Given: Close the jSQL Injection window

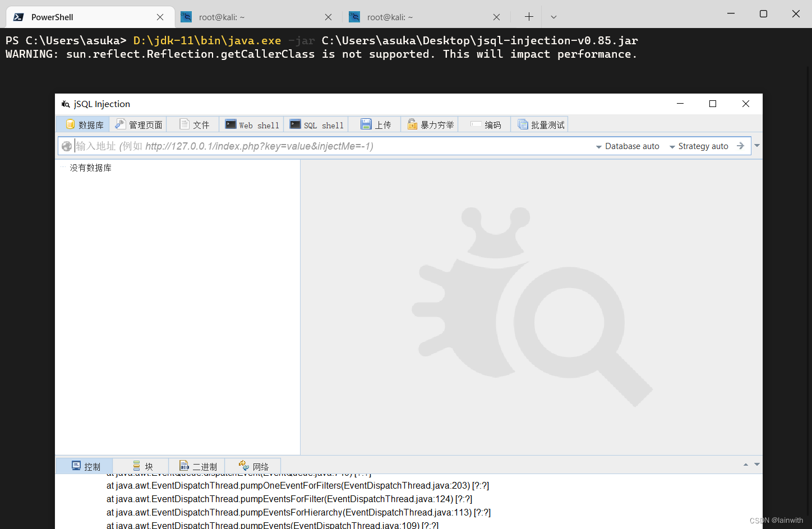Looking at the screenshot, I should click(746, 104).
